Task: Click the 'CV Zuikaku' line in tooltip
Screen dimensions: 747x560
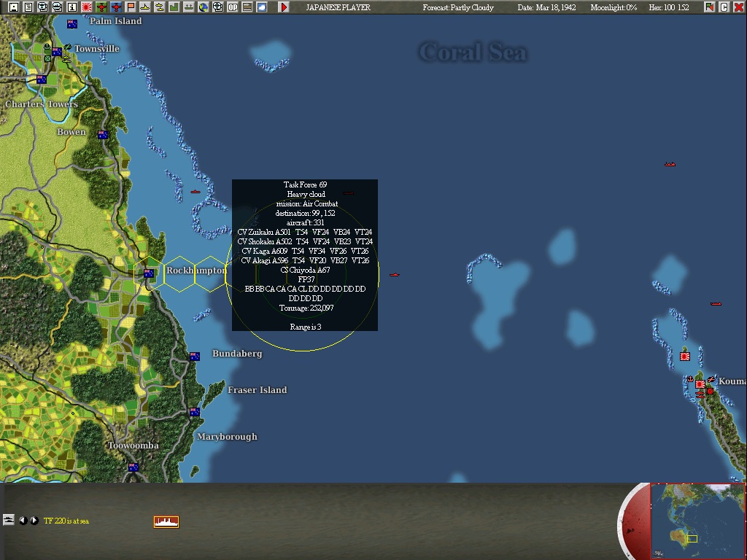Action: click(x=305, y=232)
